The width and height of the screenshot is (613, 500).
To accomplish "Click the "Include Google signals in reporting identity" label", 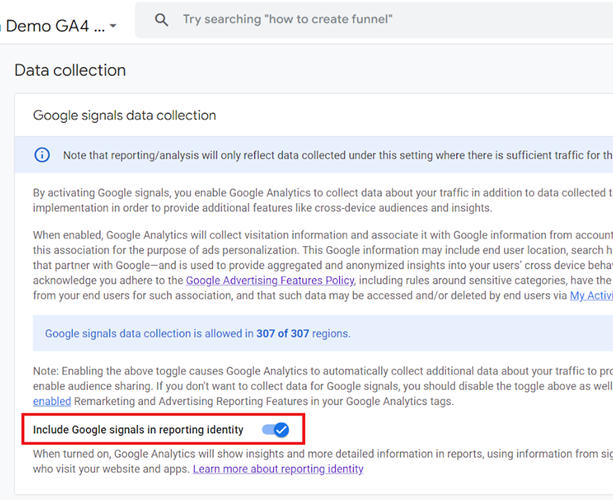I will click(138, 430).
